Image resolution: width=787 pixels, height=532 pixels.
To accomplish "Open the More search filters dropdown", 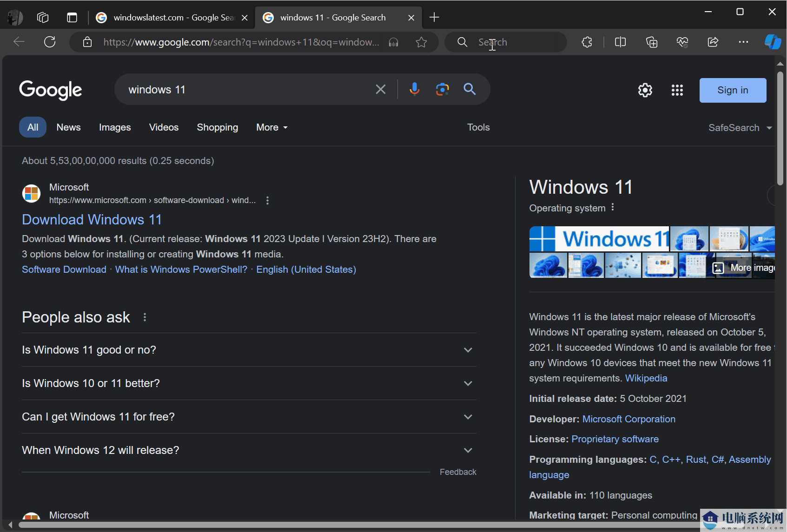I will (x=272, y=127).
